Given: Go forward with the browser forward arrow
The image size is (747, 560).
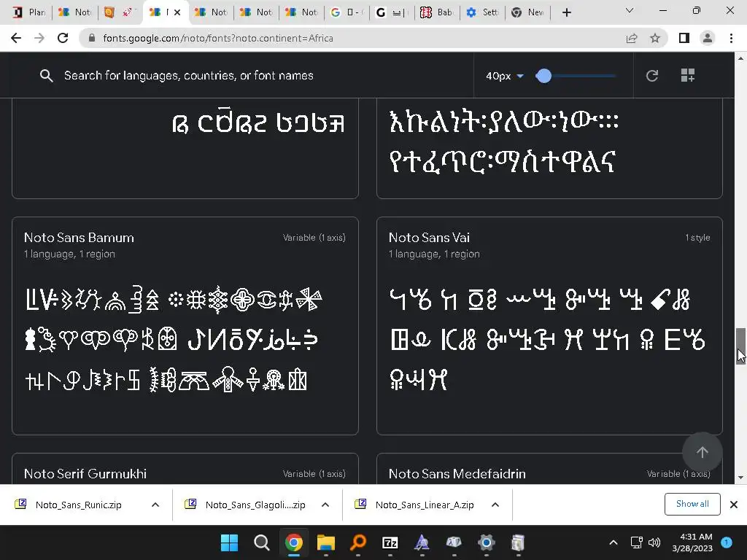Looking at the screenshot, I should click(39, 38).
